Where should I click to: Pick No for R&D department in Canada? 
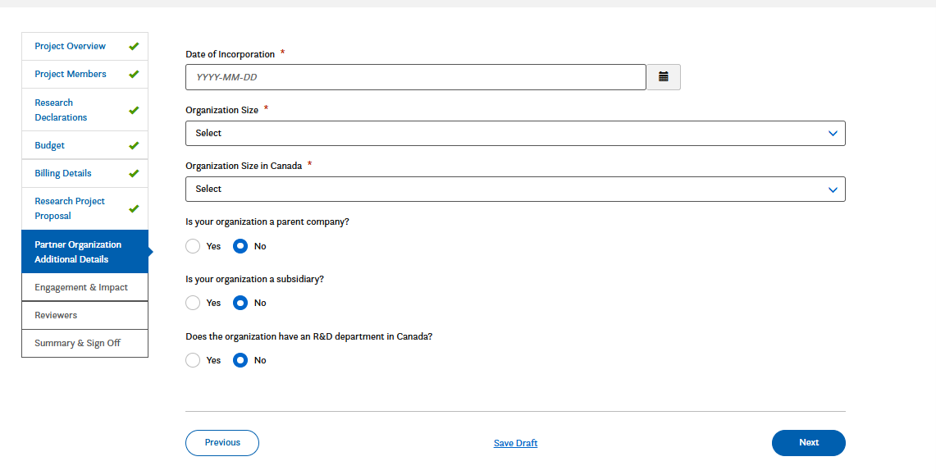240,360
